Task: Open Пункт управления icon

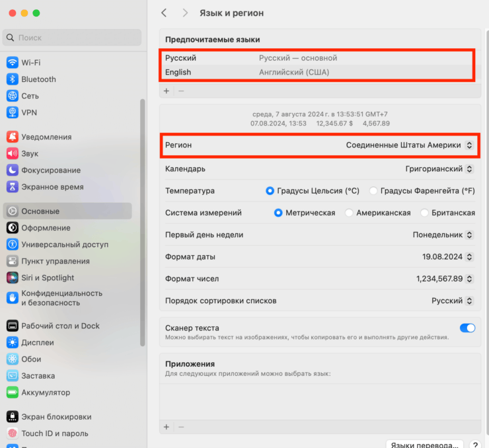Action: point(12,261)
